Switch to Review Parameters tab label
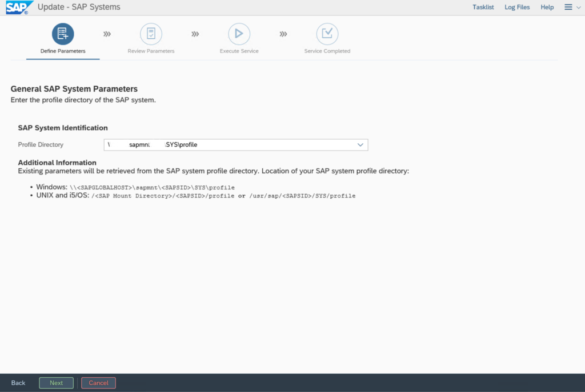Image resolution: width=585 pixels, height=392 pixels. coord(151,51)
